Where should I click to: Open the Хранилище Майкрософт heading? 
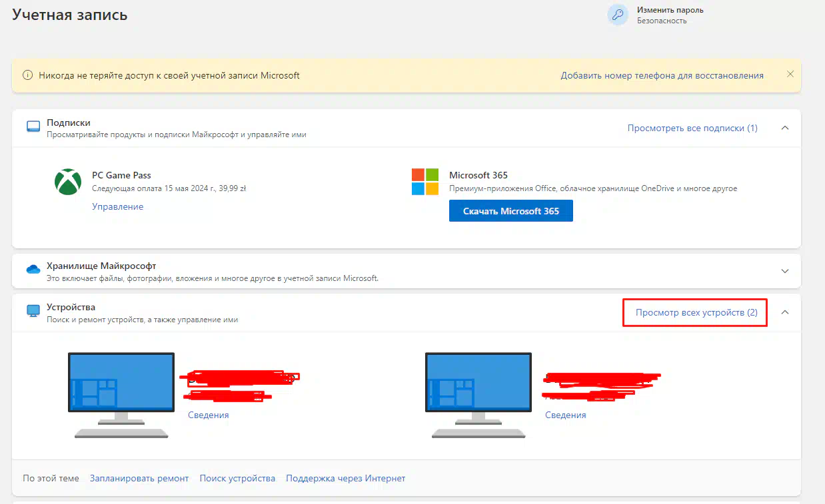101,266
